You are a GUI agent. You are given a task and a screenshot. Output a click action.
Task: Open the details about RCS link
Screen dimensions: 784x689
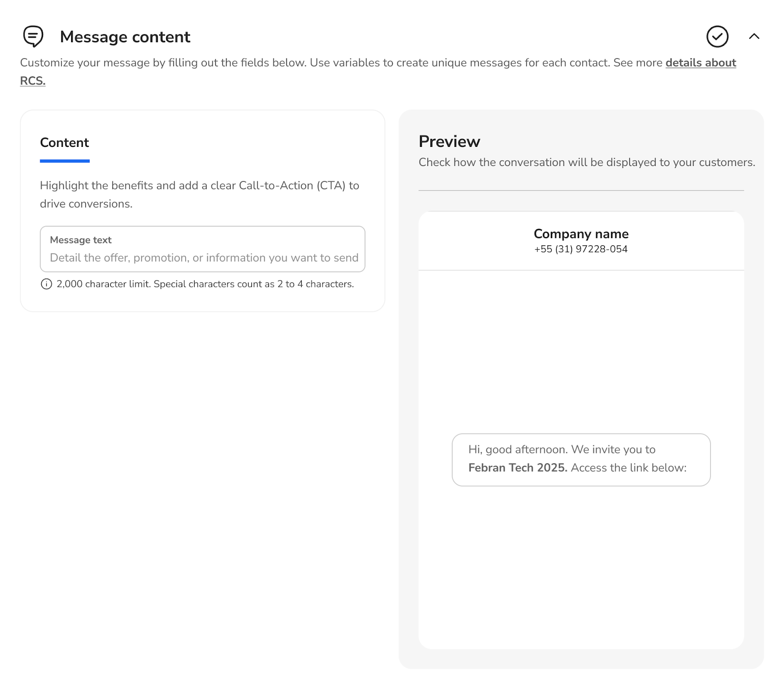point(700,63)
